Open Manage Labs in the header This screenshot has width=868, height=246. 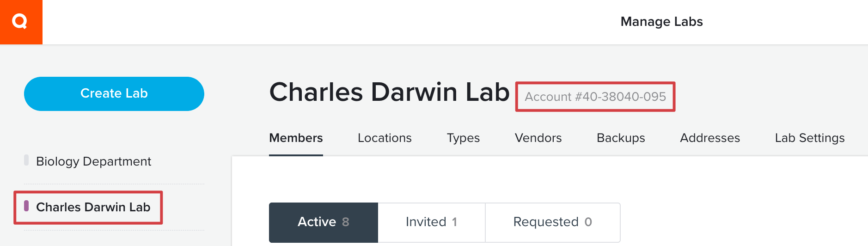[661, 22]
